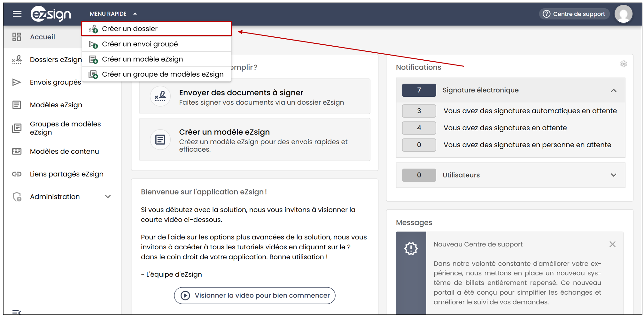This screenshot has width=644, height=317.
Task: Collapse the Signature électronique section
Action: click(613, 90)
